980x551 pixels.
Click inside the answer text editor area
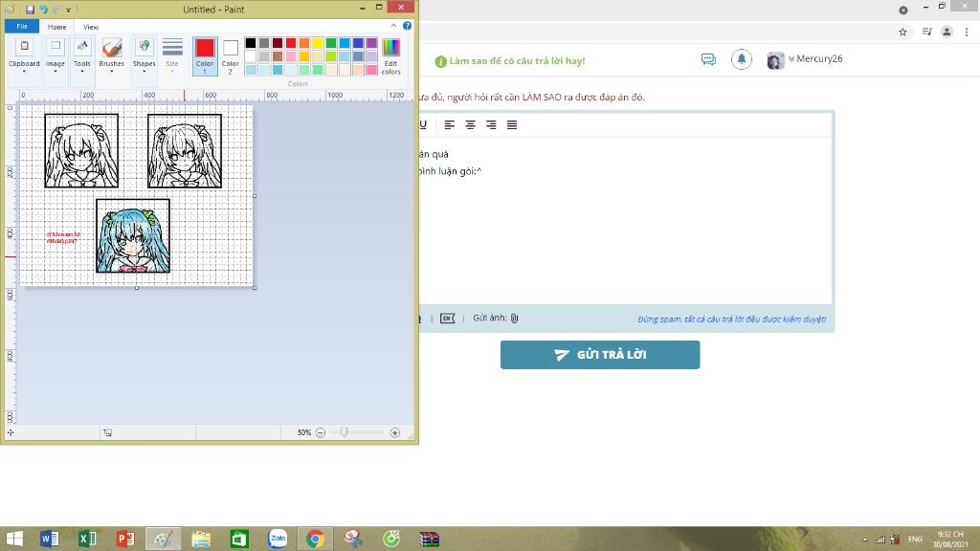point(625,220)
